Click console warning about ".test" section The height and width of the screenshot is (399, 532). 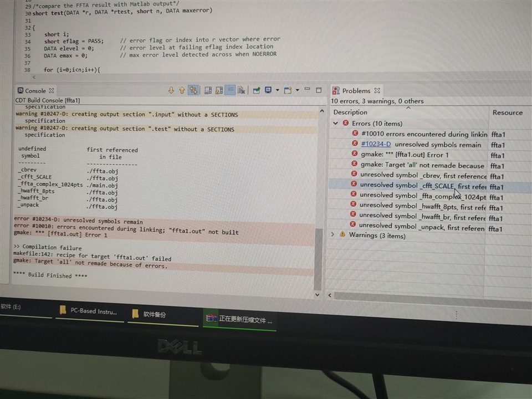(125, 129)
